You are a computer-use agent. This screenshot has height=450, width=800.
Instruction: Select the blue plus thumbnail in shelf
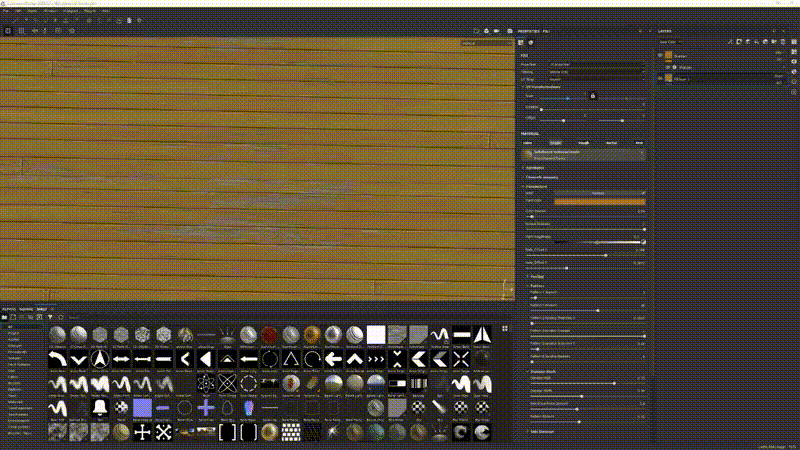206,408
